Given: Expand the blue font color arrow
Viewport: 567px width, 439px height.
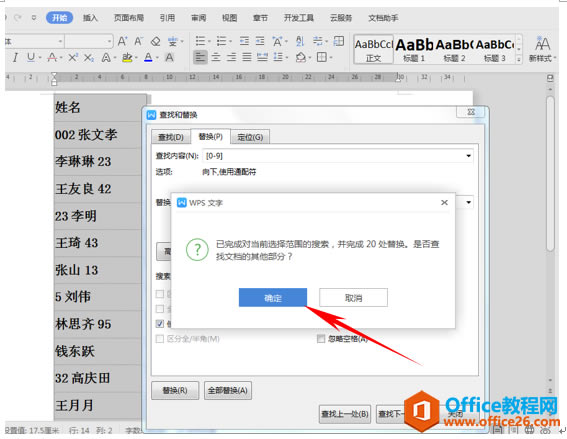Looking at the screenshot, I should [x=157, y=57].
